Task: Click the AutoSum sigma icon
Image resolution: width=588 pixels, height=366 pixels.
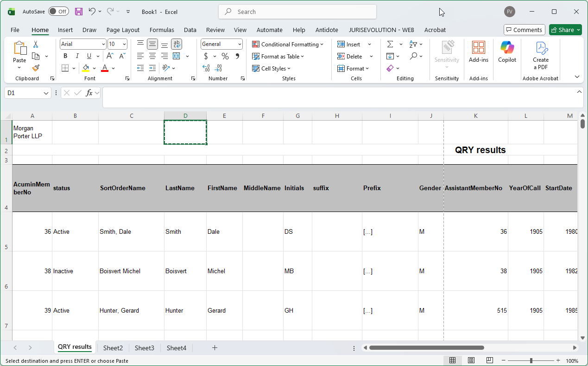Action: [x=390, y=44]
